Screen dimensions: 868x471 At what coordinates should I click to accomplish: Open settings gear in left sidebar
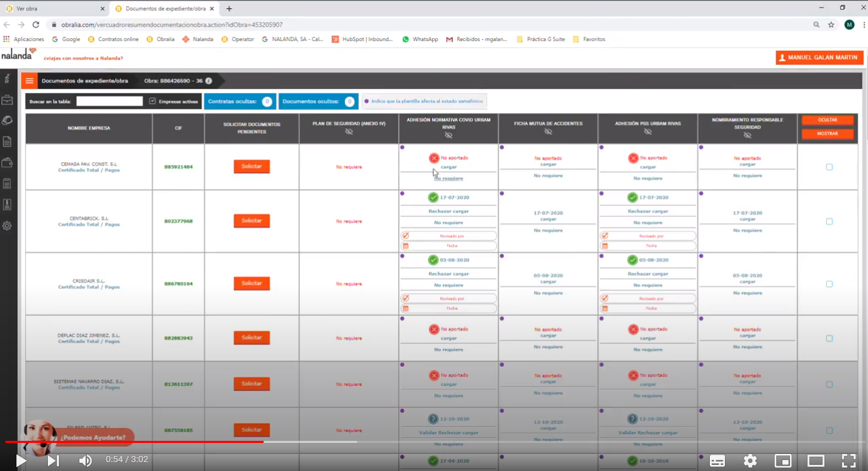click(8, 225)
